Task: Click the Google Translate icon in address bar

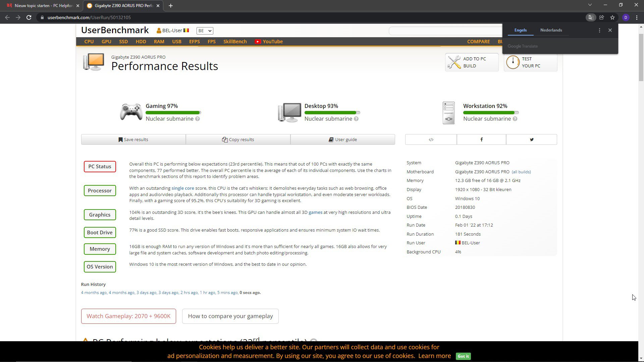Action: point(591,17)
